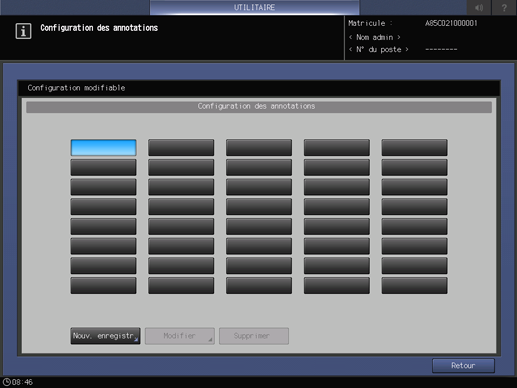The height and width of the screenshot is (388, 517).
Task: Select the top annotation slot in the middle column
Action: [x=259, y=148]
